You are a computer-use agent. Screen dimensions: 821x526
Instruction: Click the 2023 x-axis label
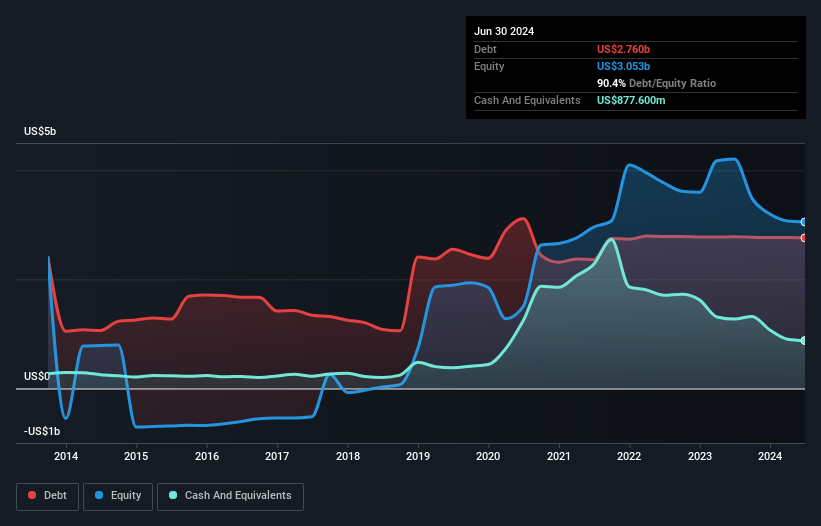(x=700, y=456)
